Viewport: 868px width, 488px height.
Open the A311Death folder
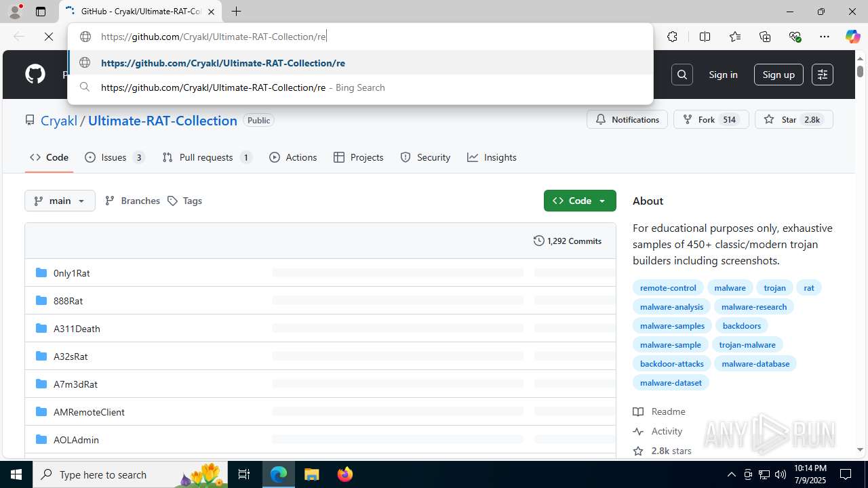pos(77,328)
